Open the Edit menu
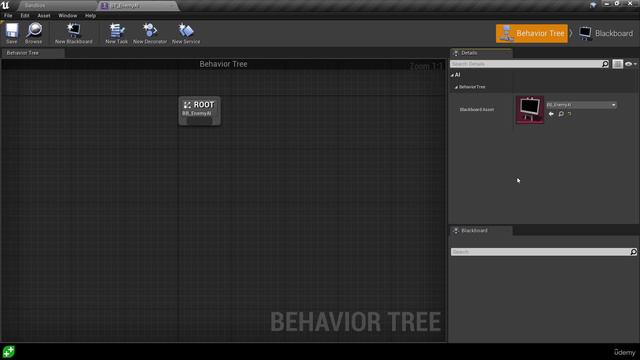Screen dimensions: 640x360 [x=25, y=16]
